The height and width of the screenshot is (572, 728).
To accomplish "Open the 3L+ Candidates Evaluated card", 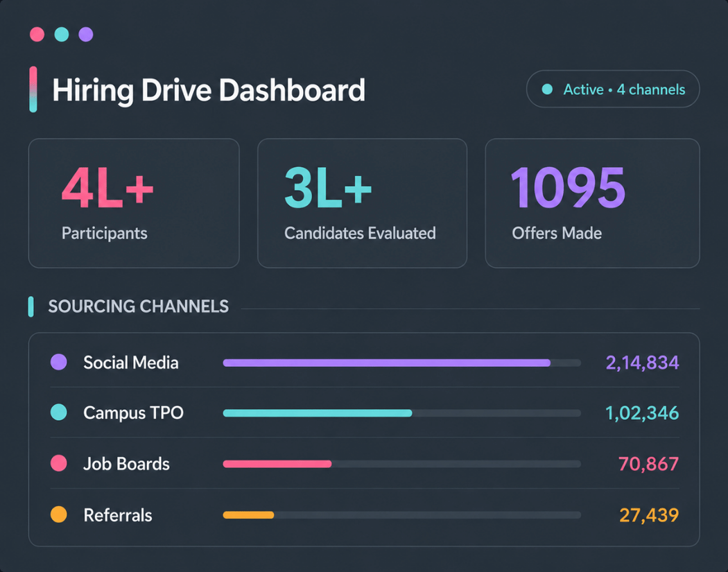I will [362, 203].
